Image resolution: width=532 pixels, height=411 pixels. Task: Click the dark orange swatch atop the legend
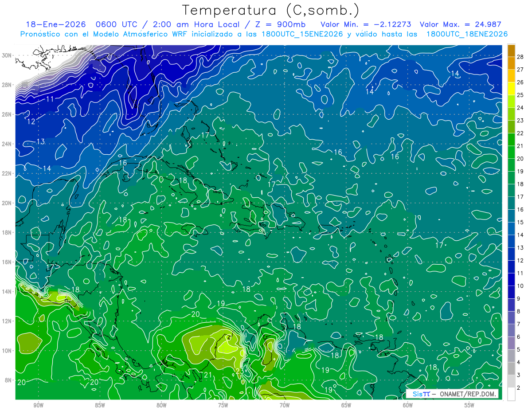coord(511,51)
